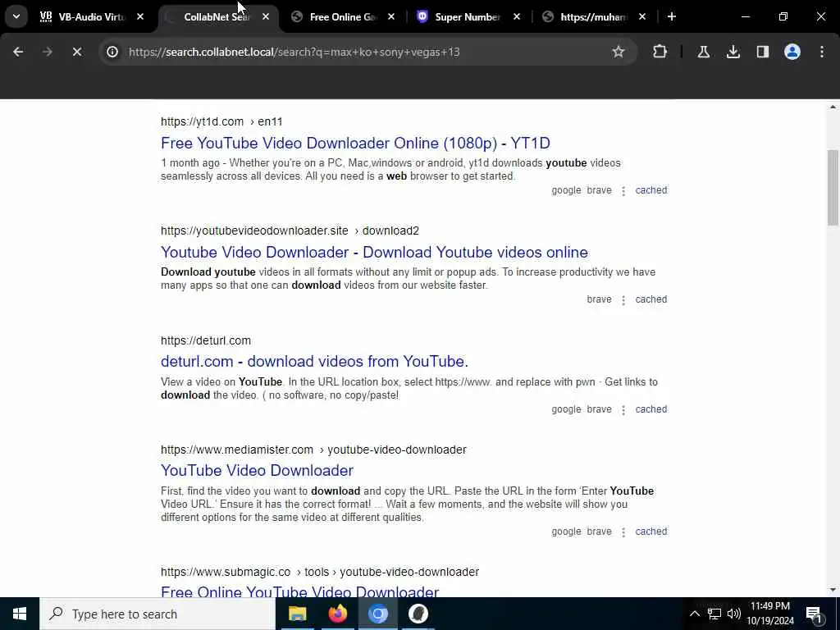Open the Downloads icon in toolbar
The image size is (840, 630).
point(733,52)
